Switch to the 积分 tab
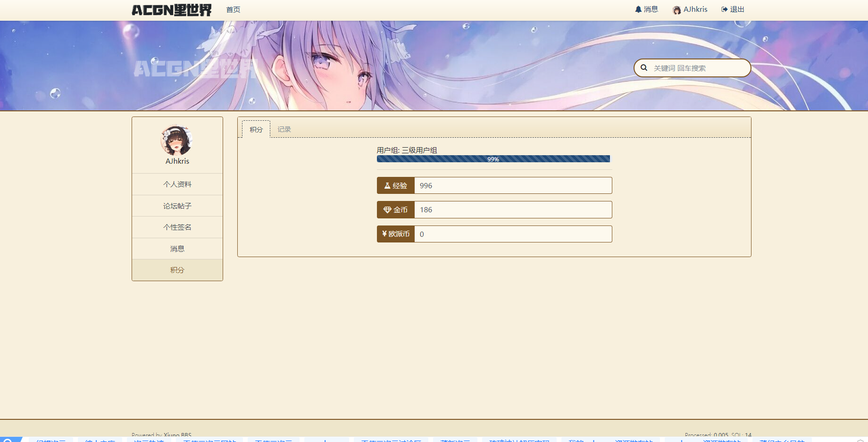868x442 pixels. pos(256,129)
